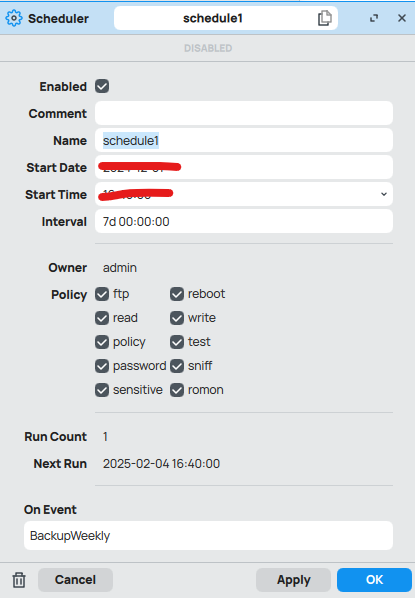Confirm changes with the OK button

pyautogui.click(x=374, y=580)
